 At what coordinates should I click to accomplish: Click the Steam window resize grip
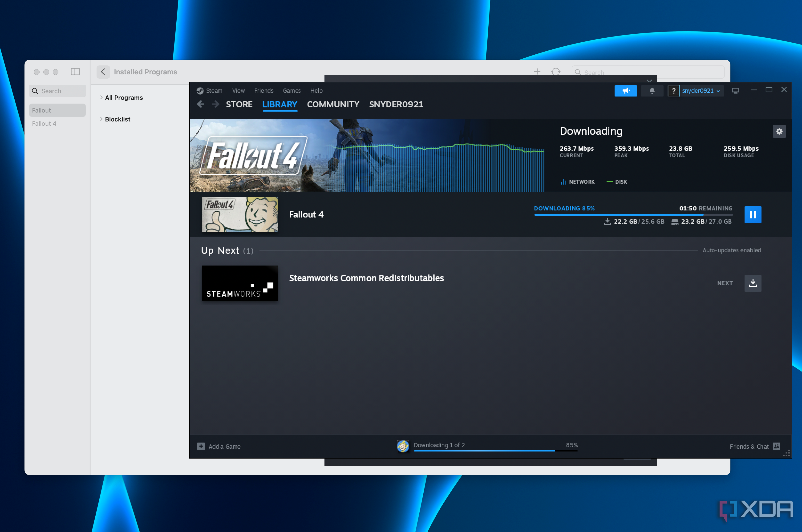pos(786,453)
